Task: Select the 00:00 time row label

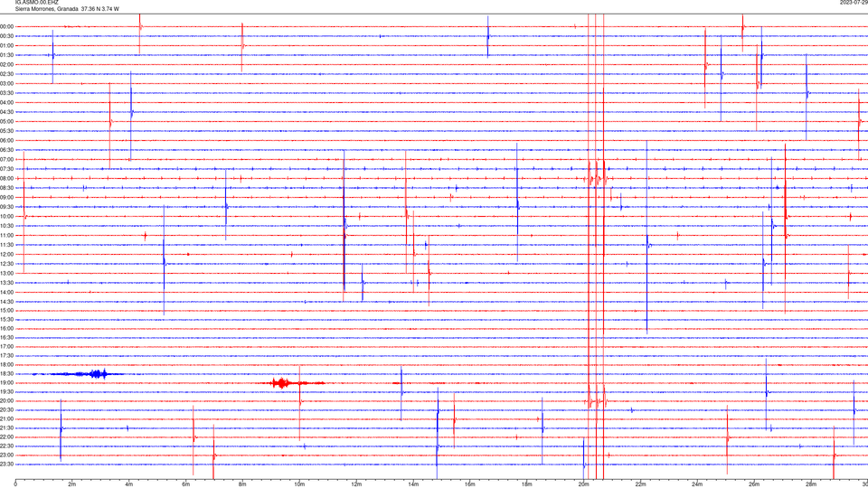Action: (x=7, y=26)
